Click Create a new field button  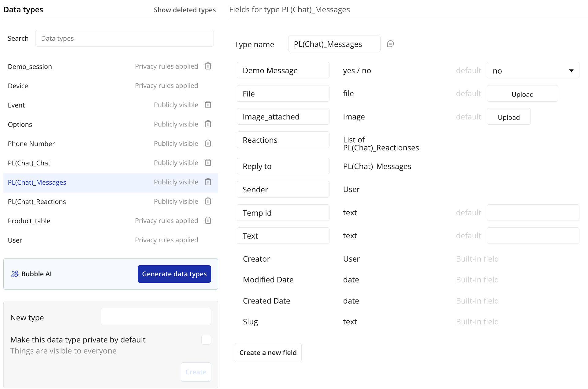tap(268, 353)
